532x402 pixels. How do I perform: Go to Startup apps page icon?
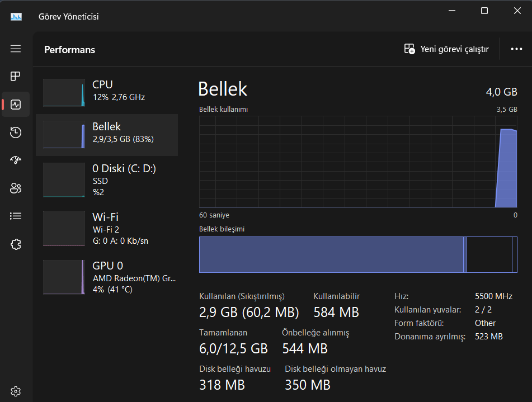click(x=16, y=160)
